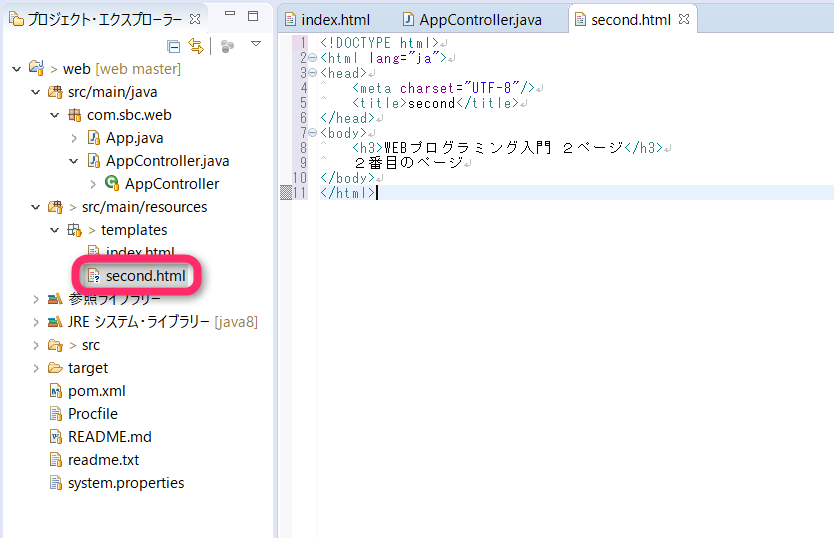Click the com.sbc.web package icon
Viewport: 834px width, 538px height.
74,115
